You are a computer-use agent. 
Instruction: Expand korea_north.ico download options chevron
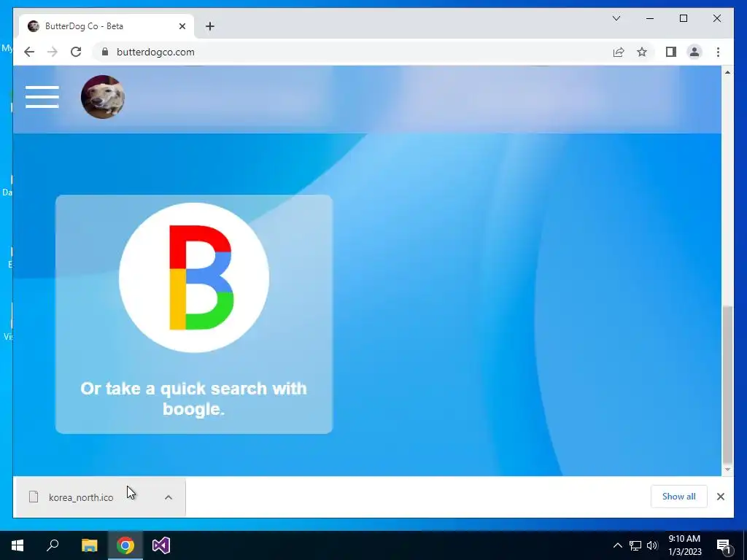click(169, 497)
